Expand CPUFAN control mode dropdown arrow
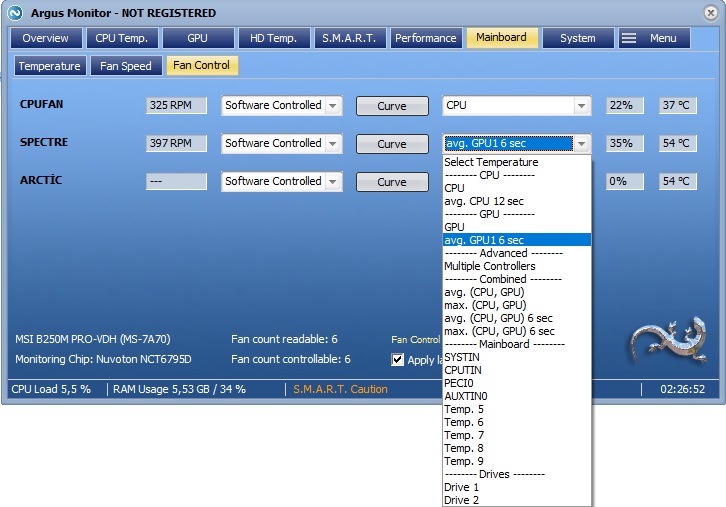This screenshot has height=507, width=726. (x=333, y=106)
